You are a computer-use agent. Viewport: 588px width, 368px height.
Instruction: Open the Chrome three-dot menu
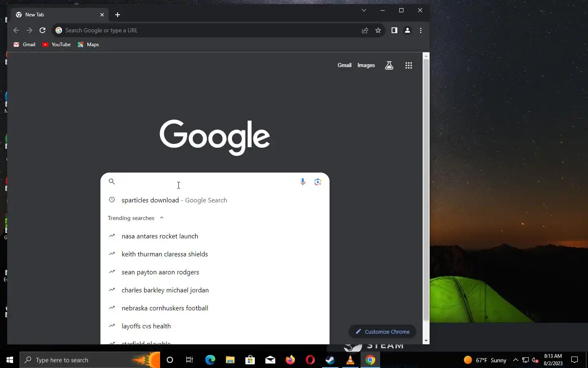pyautogui.click(x=421, y=30)
